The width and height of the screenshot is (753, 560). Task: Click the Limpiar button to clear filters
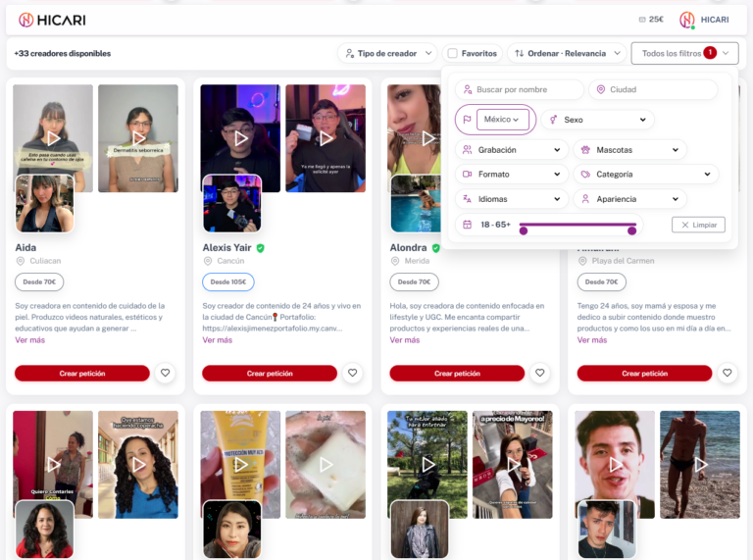click(x=698, y=225)
